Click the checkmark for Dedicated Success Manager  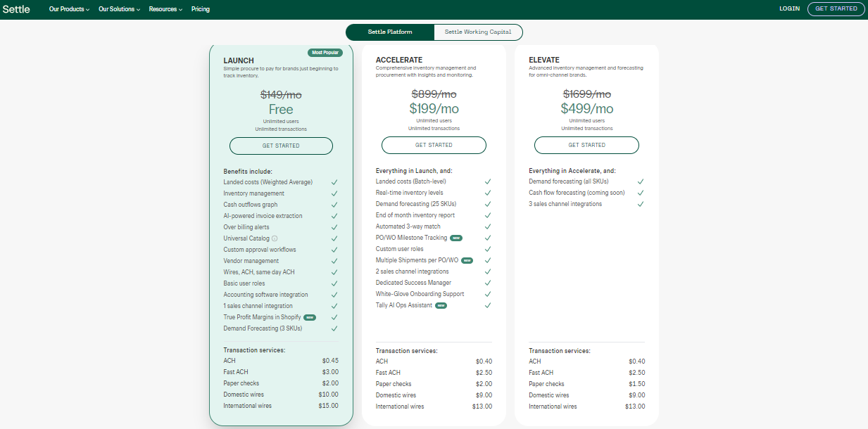(487, 283)
